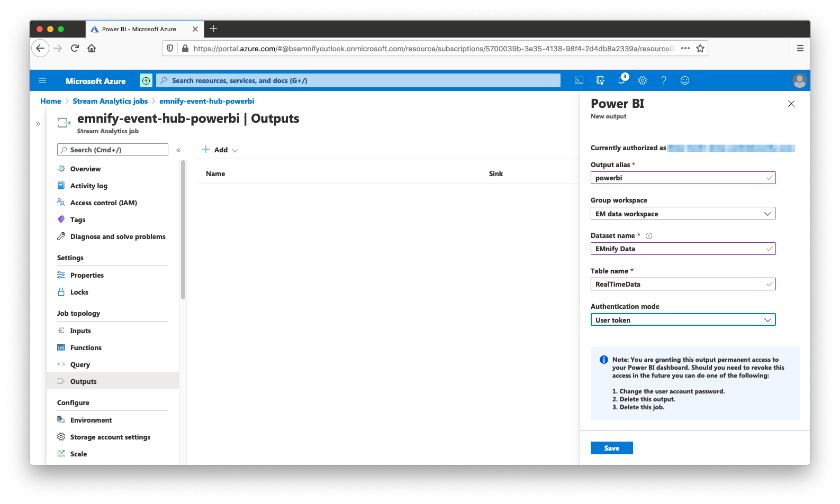Viewport: 840px width, 504px height.
Task: Open the user account avatar
Action: click(x=799, y=80)
